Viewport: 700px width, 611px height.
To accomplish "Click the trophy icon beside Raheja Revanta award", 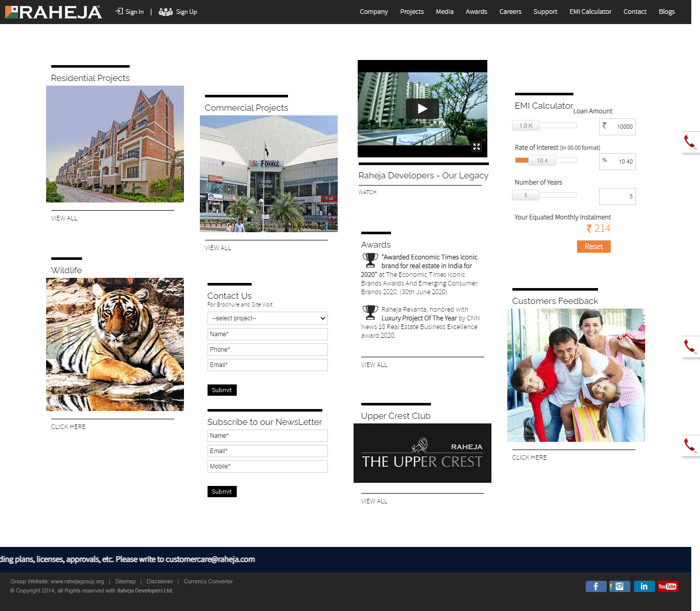I will click(x=370, y=312).
